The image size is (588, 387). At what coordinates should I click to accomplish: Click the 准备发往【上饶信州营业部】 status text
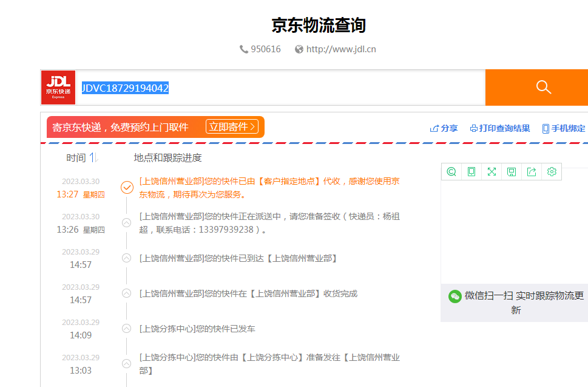pyautogui.click(x=269, y=364)
